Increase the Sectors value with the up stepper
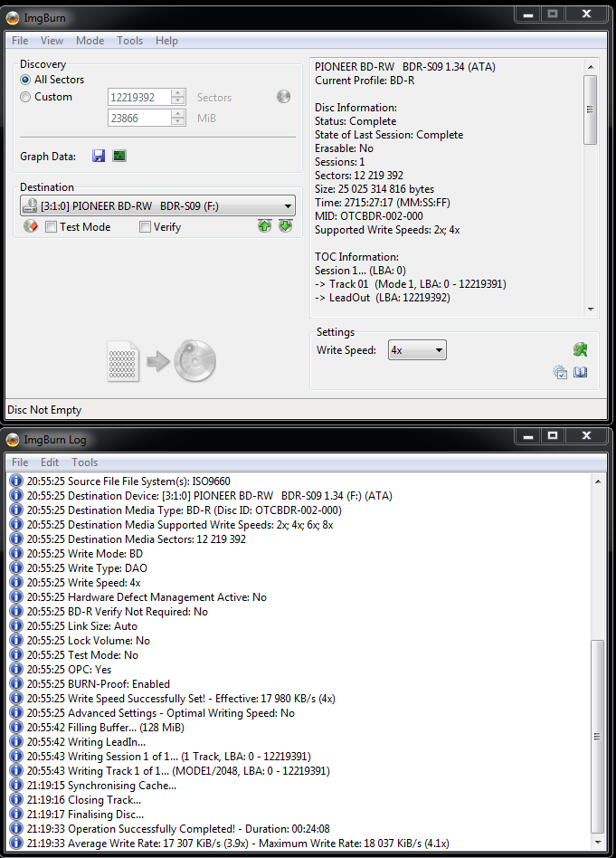Image resolution: width=616 pixels, height=858 pixels. click(178, 93)
